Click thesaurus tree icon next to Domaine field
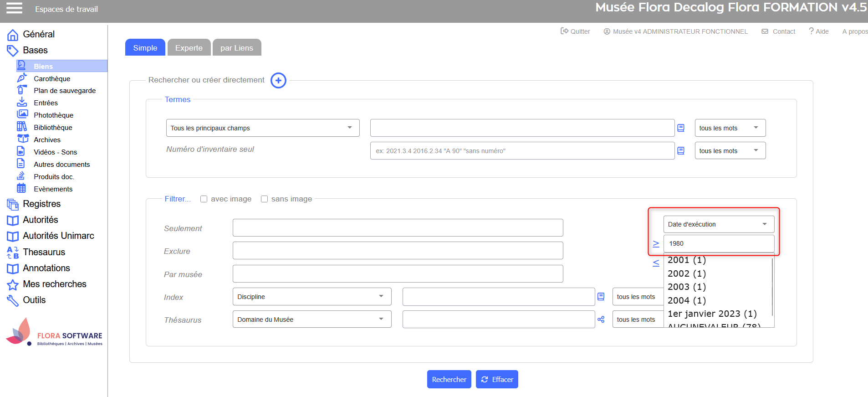This screenshot has width=868, height=397. 601,320
